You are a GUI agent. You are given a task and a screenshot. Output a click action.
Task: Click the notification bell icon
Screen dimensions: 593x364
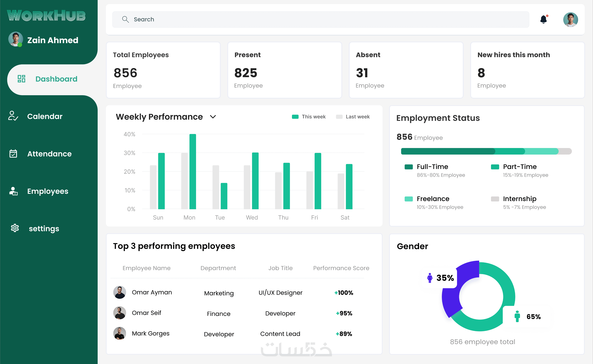[x=543, y=19]
